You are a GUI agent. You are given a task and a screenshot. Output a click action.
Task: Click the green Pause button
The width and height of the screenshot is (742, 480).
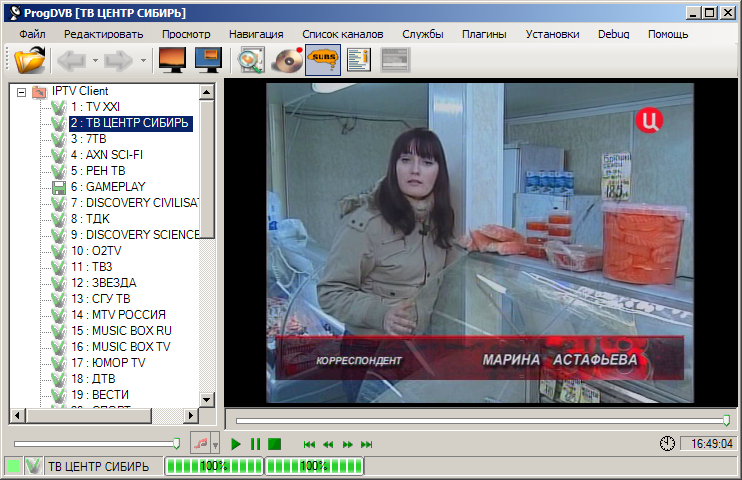click(x=256, y=444)
